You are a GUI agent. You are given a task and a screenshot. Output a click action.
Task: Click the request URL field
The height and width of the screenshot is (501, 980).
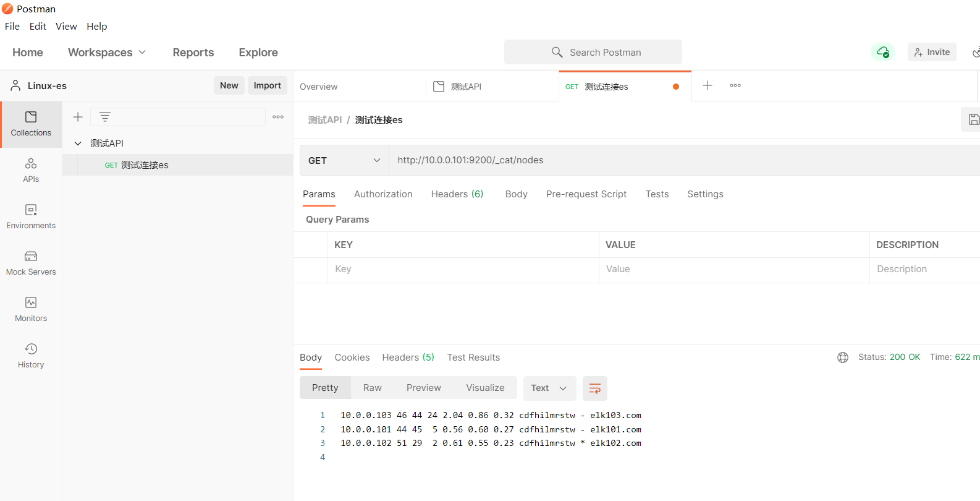(685, 160)
